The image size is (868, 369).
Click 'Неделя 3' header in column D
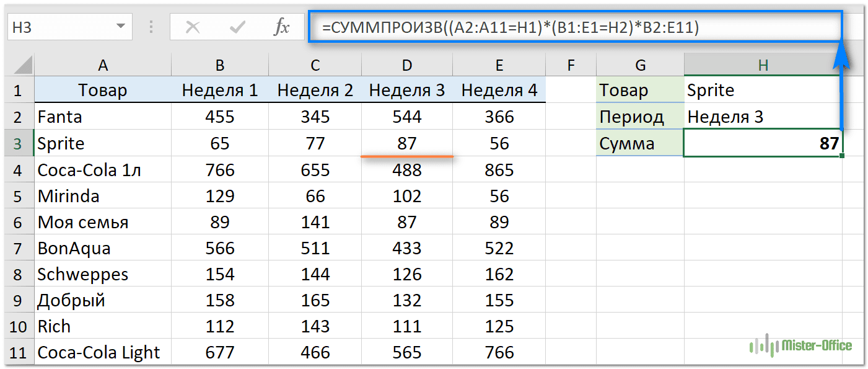(407, 90)
